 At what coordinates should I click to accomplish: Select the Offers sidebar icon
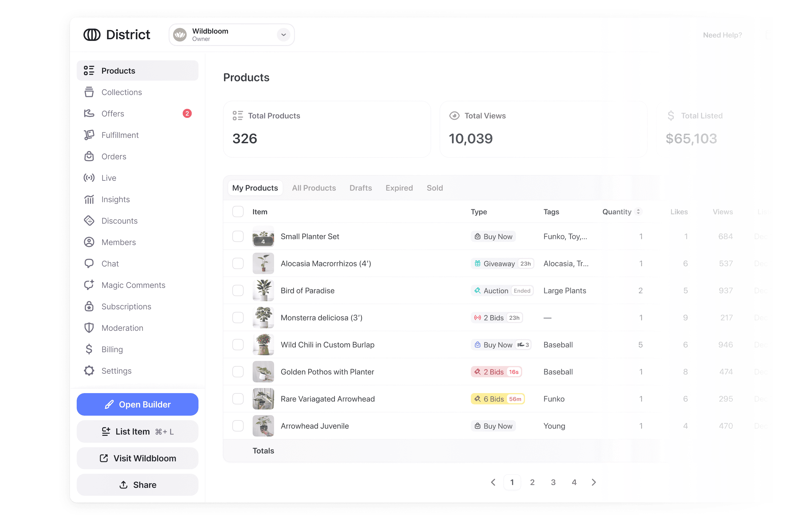point(89,113)
